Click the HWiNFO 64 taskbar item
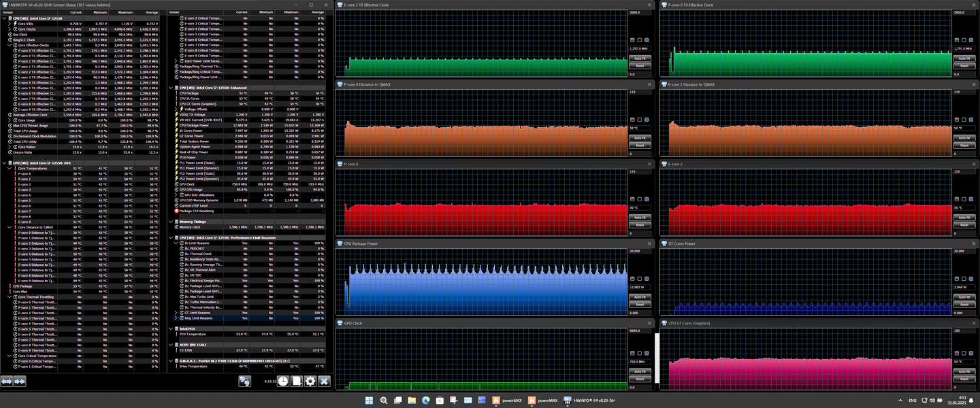 click(x=589, y=401)
